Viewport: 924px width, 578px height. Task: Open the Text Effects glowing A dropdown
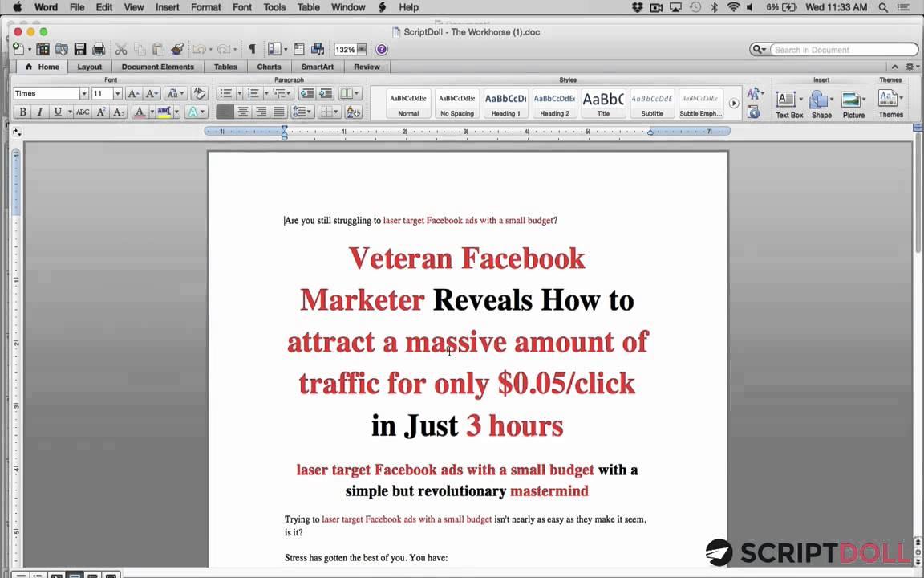[197, 112]
